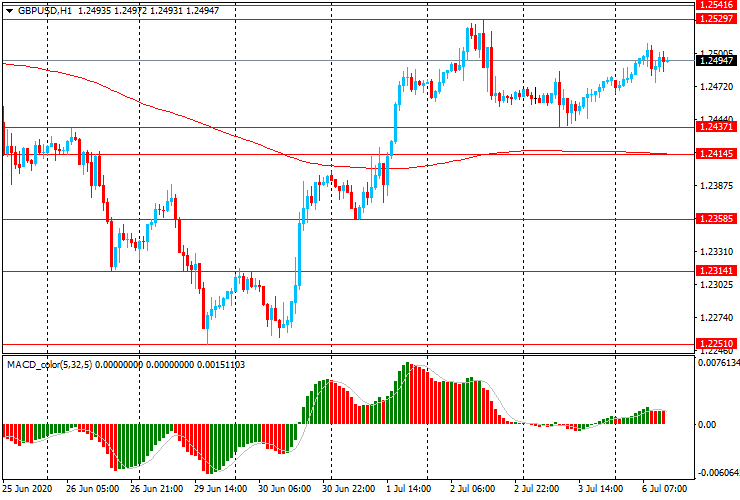Image resolution: width=740 pixels, height=500 pixels.
Task: Click the 3 Jul 14:00 time label
Action: pos(600,488)
